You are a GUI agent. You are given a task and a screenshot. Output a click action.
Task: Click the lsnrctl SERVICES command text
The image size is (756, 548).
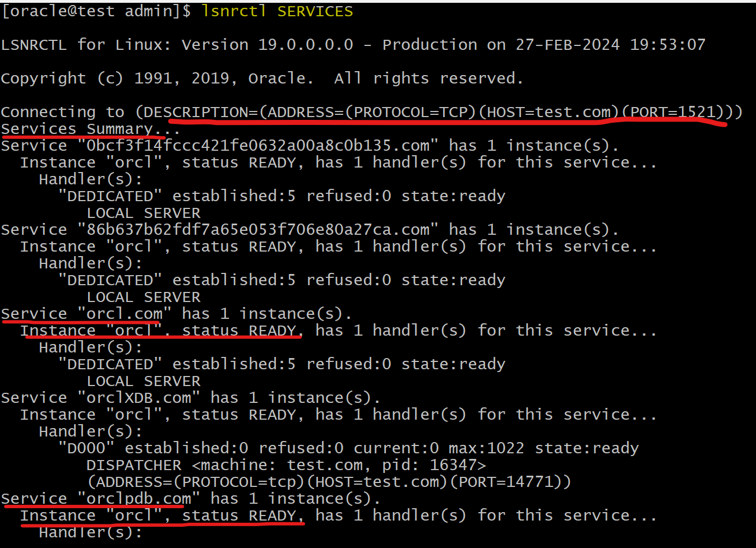point(277,11)
